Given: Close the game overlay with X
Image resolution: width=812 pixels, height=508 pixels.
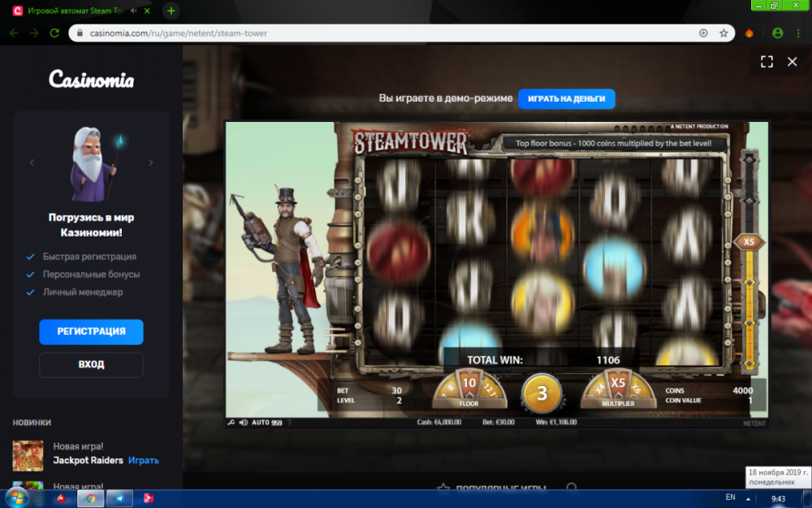Looking at the screenshot, I should pos(793,62).
